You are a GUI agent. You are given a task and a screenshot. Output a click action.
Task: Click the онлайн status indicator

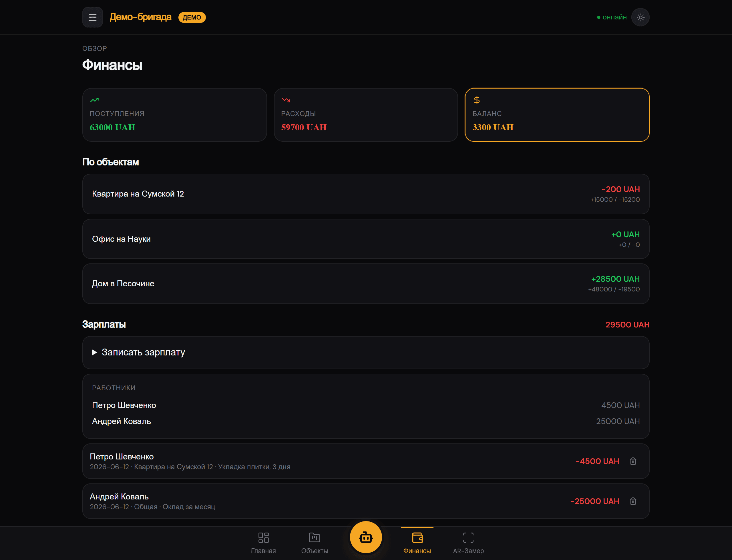point(612,17)
